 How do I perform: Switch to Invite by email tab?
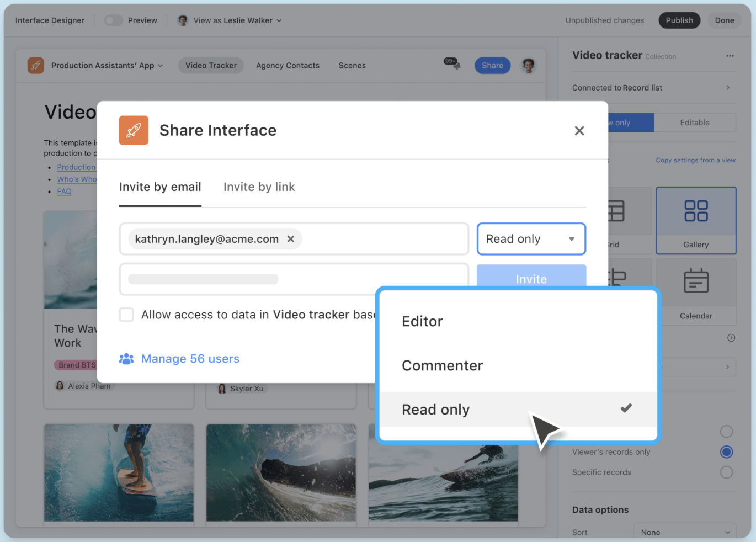(x=160, y=187)
